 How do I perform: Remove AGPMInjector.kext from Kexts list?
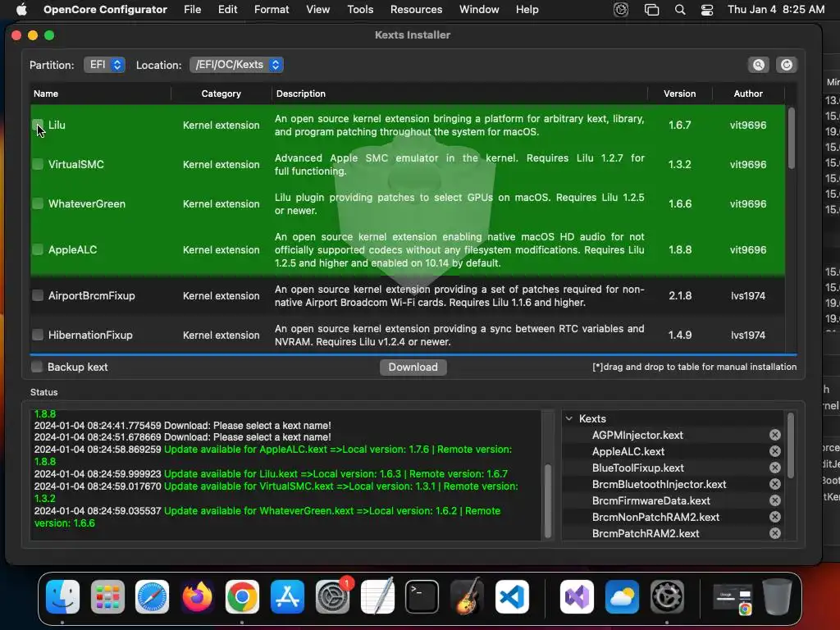pyautogui.click(x=774, y=435)
